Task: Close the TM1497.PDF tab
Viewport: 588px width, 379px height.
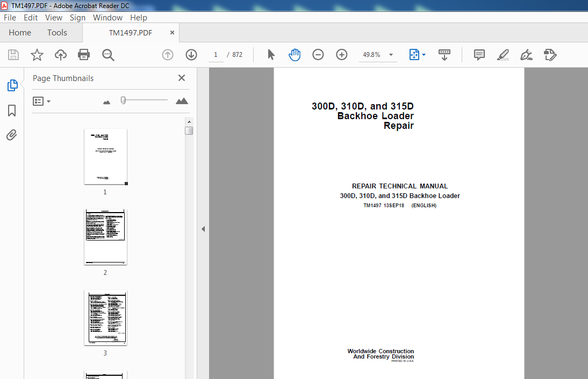Action: [x=172, y=33]
